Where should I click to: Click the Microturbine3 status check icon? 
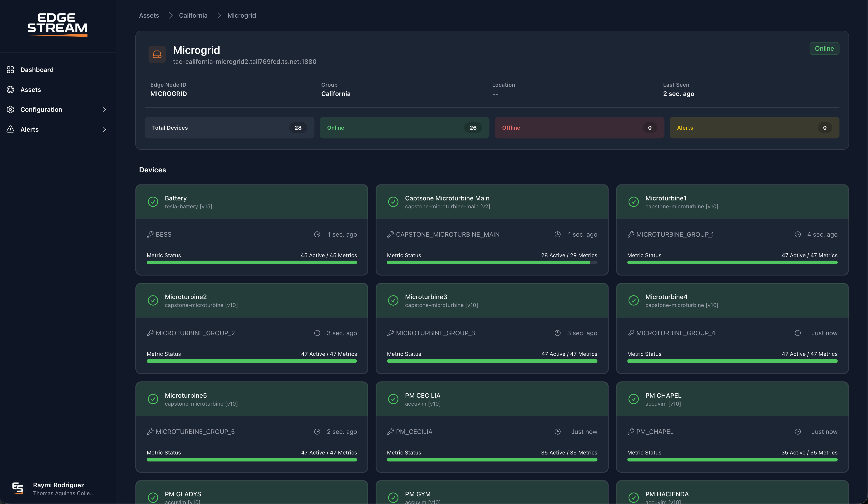tap(393, 300)
